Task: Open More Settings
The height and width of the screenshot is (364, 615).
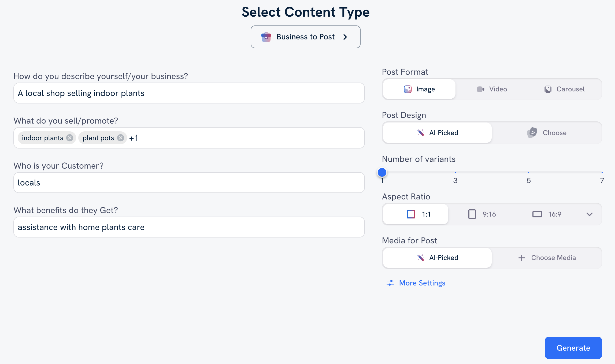Action: point(422,283)
